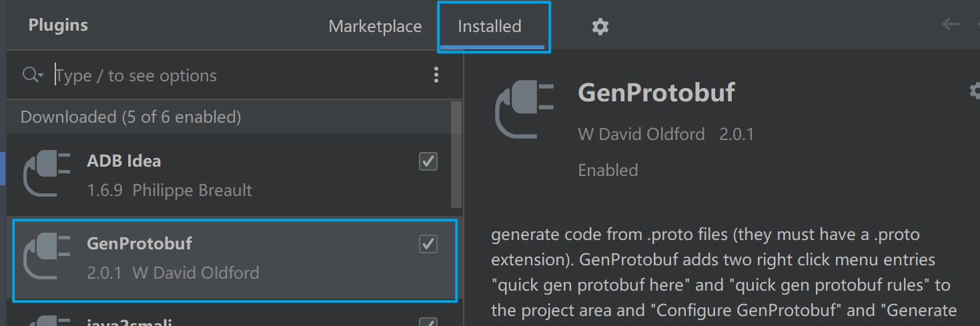Click the Enabled status label
The width and height of the screenshot is (980, 326).
pos(608,170)
